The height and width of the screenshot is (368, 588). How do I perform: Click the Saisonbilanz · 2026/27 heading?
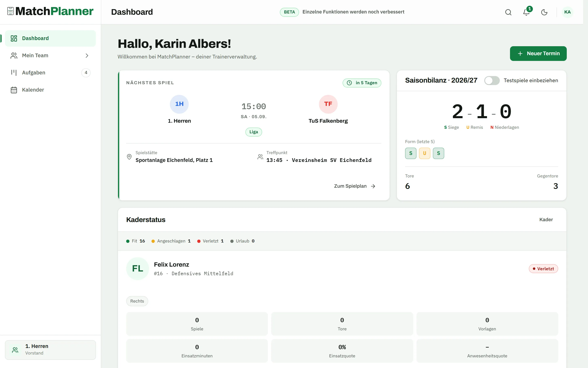pos(441,80)
